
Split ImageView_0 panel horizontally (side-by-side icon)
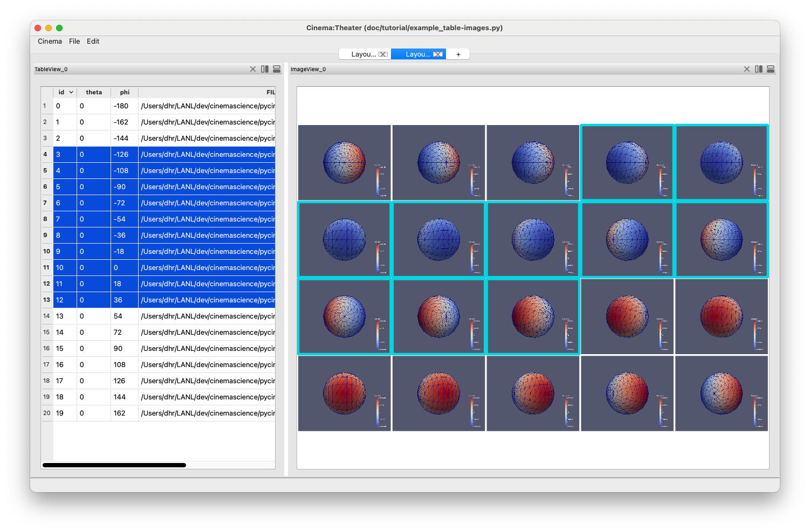pos(759,69)
